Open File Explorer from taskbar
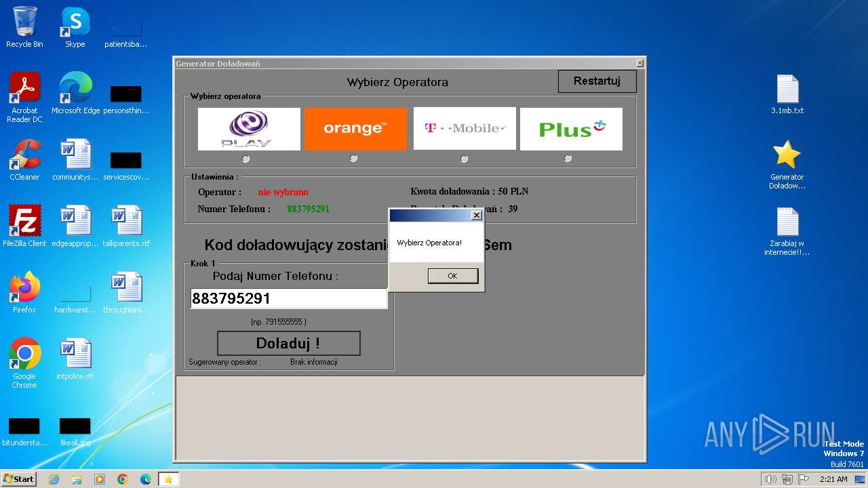Screen dimensions: 868x488 point(77,479)
